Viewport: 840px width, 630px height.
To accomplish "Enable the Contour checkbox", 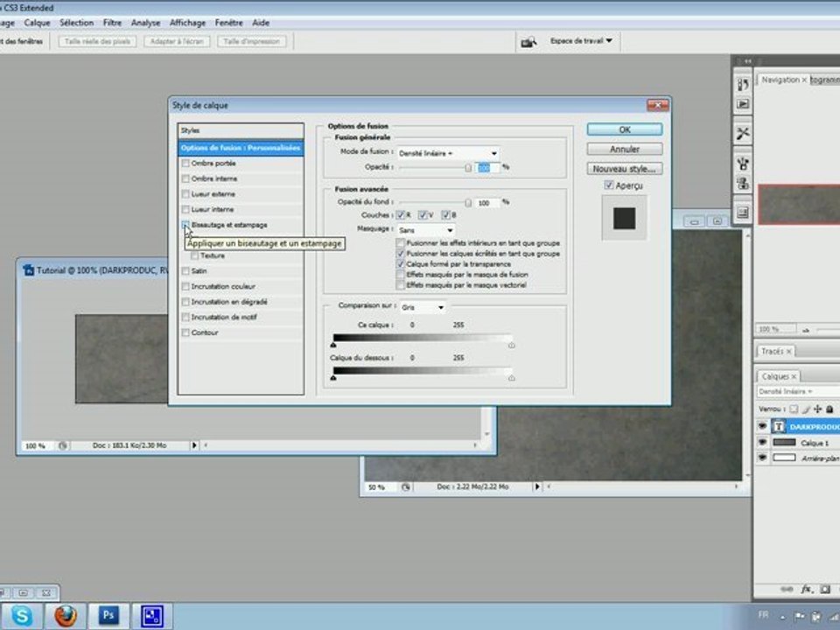I will click(x=185, y=332).
